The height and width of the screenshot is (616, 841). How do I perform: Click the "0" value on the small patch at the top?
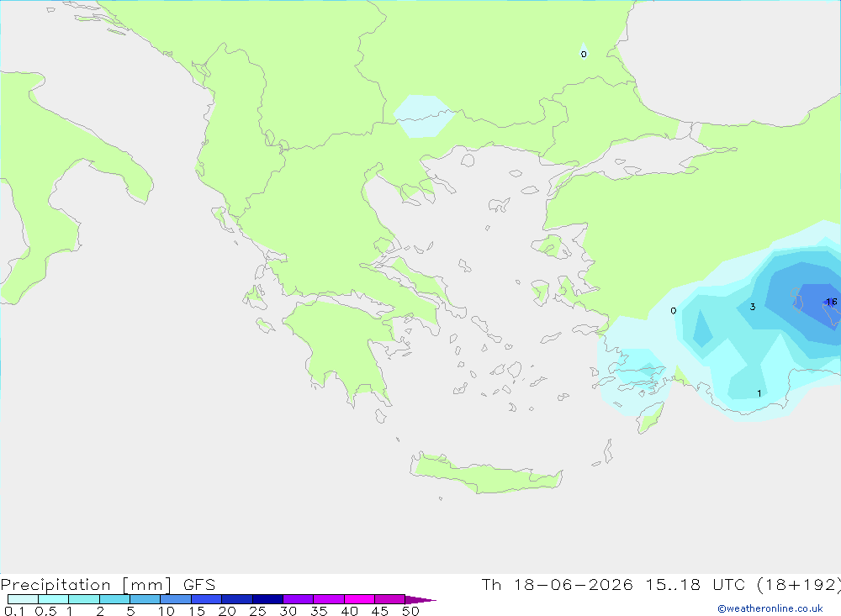pos(584,54)
